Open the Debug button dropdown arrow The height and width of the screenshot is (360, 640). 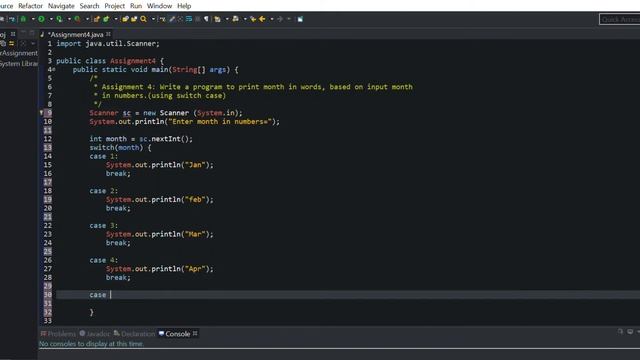pos(33,19)
